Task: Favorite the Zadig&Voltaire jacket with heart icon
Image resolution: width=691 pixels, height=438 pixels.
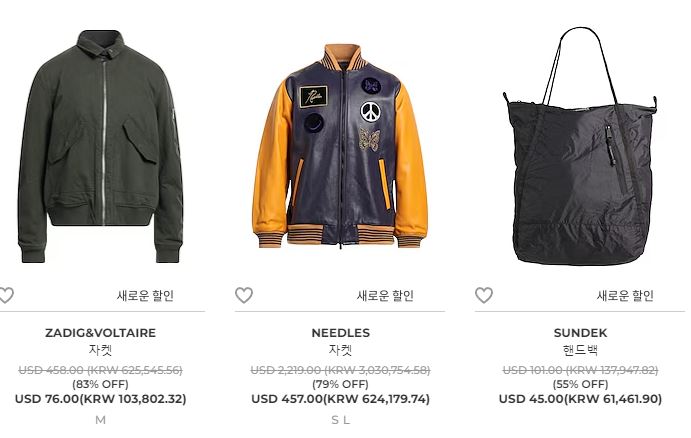Action: [6, 295]
